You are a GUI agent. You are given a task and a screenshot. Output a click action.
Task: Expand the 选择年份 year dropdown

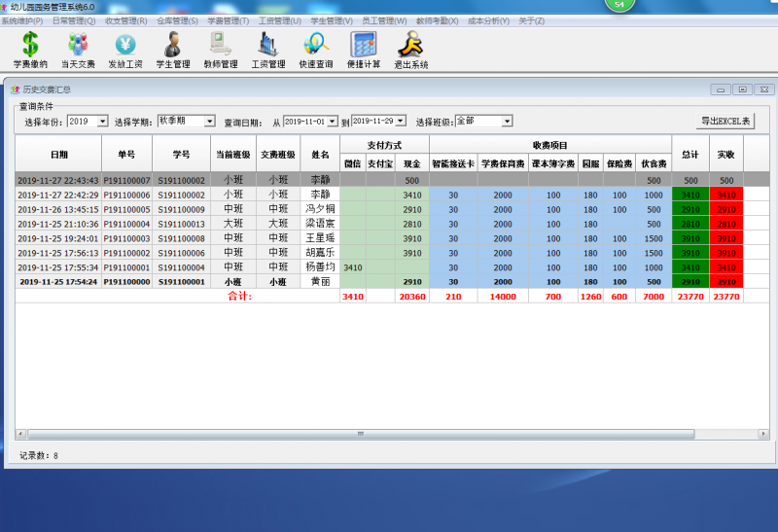pyautogui.click(x=103, y=122)
